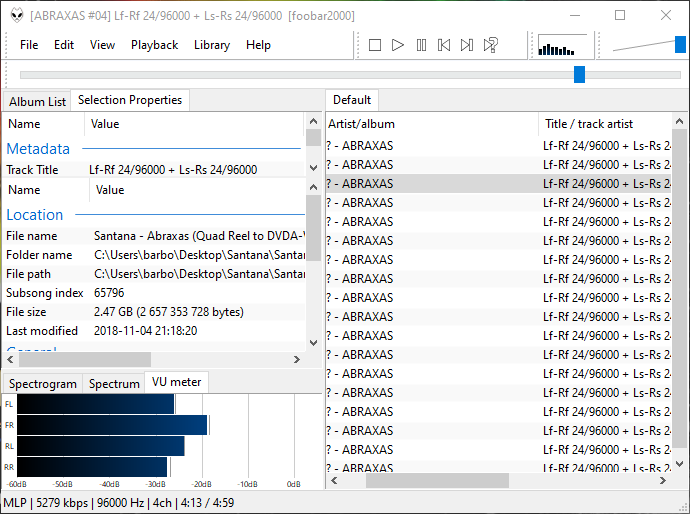The image size is (690, 514).
Task: Click the Subsong index value 65796
Action: click(109, 293)
